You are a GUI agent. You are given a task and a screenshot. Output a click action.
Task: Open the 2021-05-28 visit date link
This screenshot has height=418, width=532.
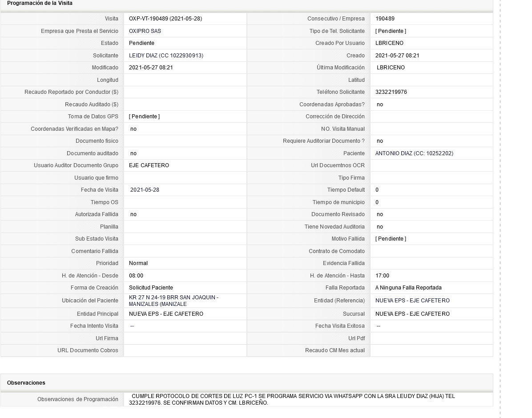click(x=145, y=190)
